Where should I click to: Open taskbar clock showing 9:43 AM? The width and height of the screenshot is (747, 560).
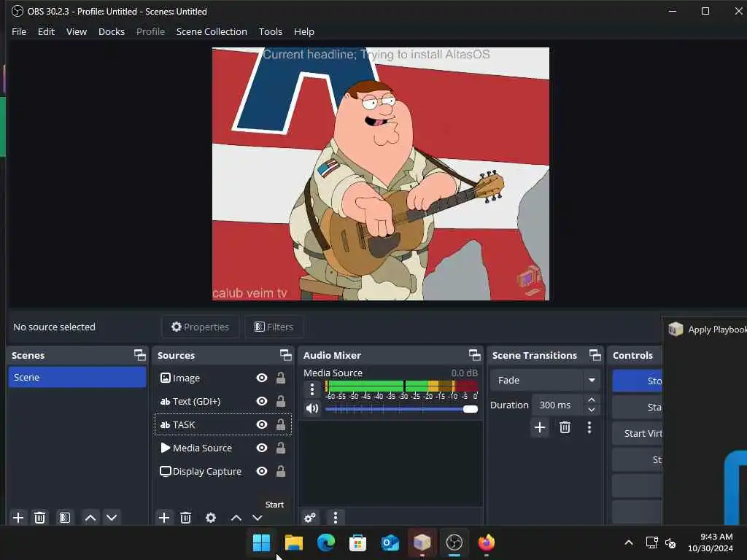pos(711,542)
